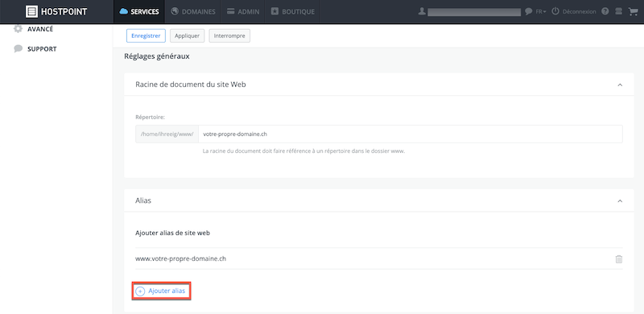Viewport: 644px width, 314px height.
Task: Click the /home/ihreeig/www/ path prefix
Action: [167, 134]
